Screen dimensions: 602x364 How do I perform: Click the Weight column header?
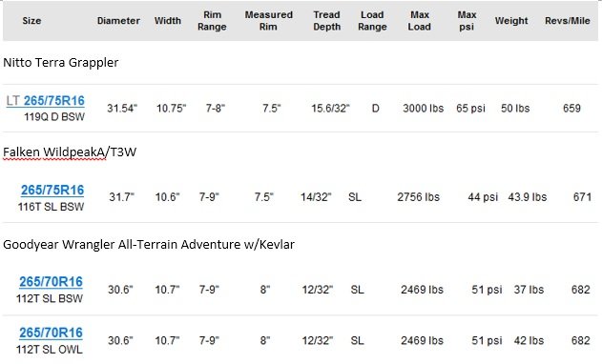pos(511,21)
